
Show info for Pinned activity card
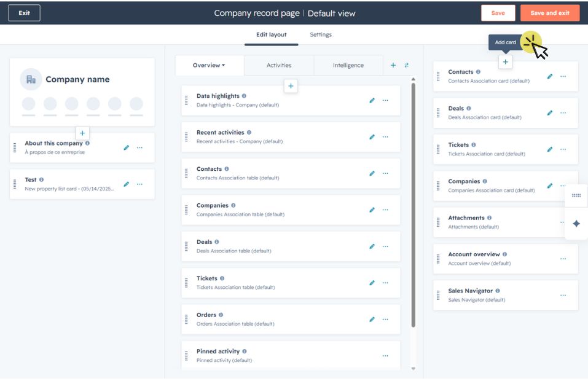[x=245, y=352]
